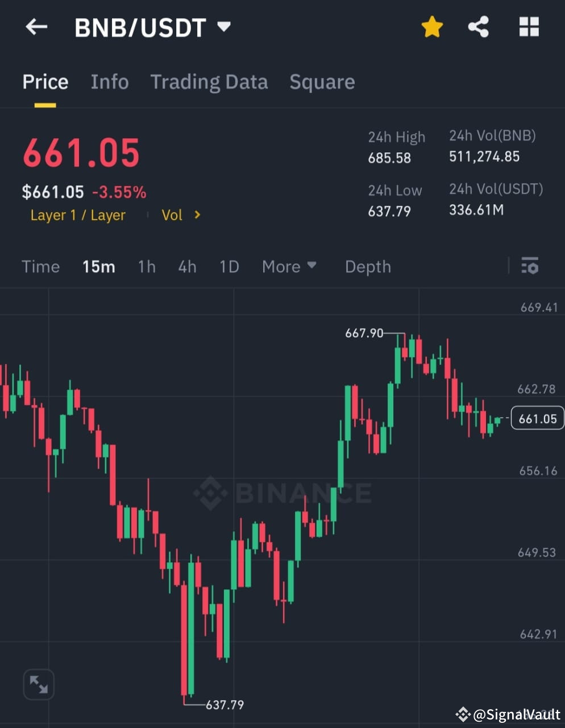Switch to the 1h timeframe
565x728 pixels.
coord(146,266)
